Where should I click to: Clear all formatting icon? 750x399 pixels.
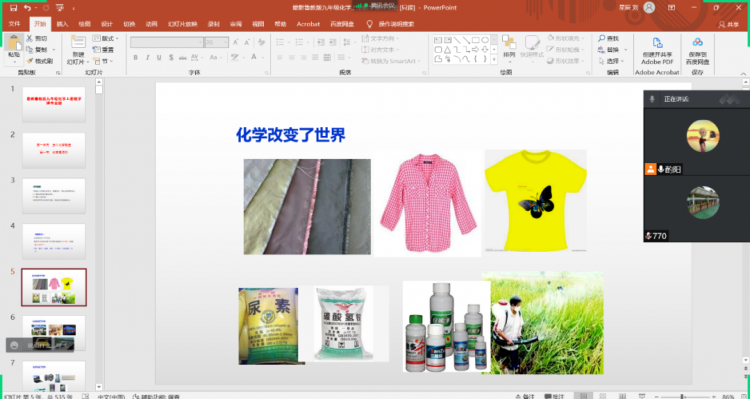[261, 43]
